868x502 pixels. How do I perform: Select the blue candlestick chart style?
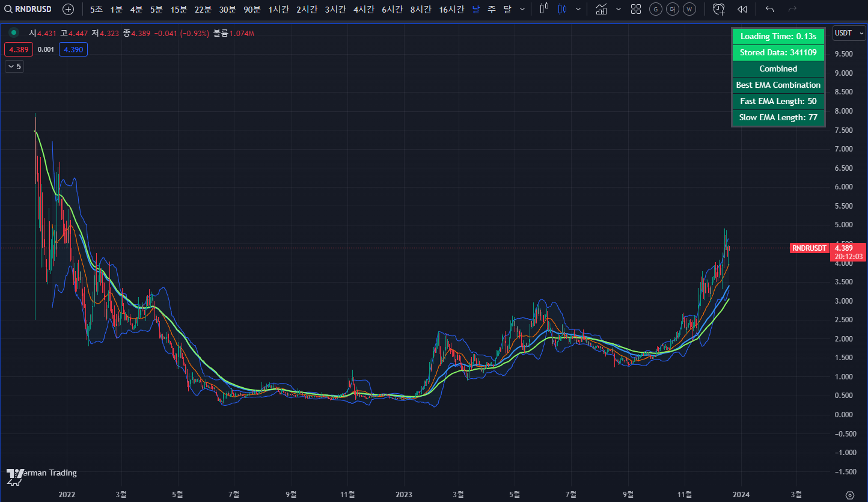click(563, 9)
